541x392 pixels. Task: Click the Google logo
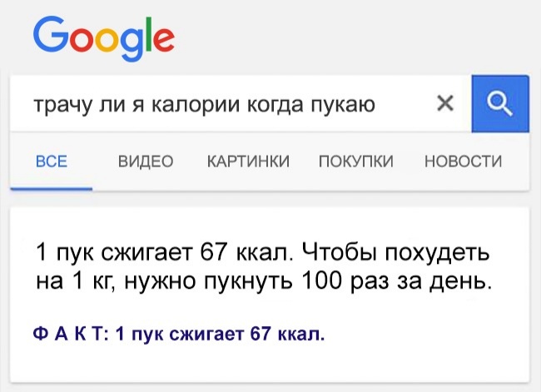point(104,37)
